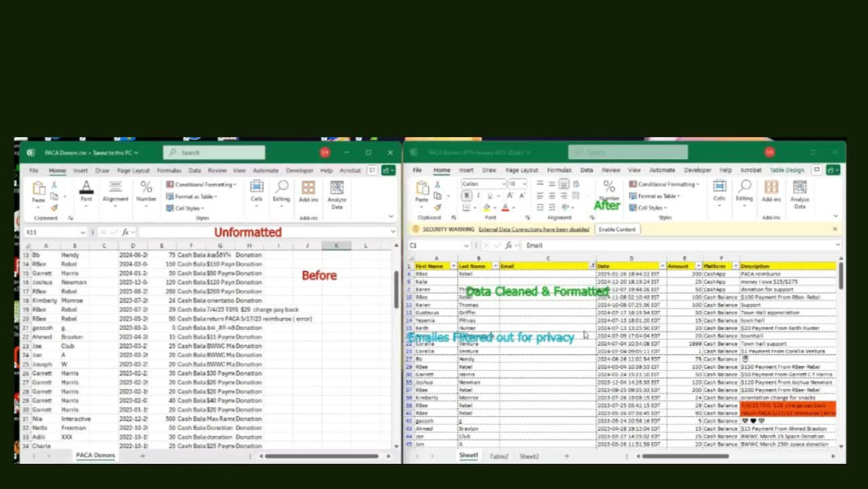This screenshot has width=868, height=489.
Task: Switch to the Table2 sheet tab
Action: pyautogui.click(x=499, y=456)
